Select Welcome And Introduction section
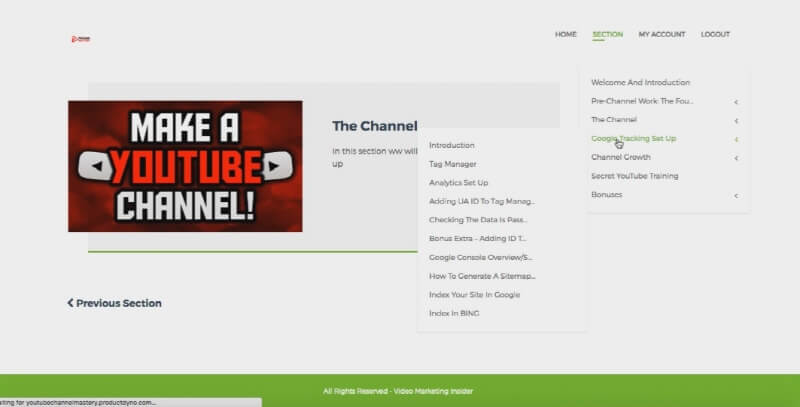800x407 pixels. coord(640,82)
